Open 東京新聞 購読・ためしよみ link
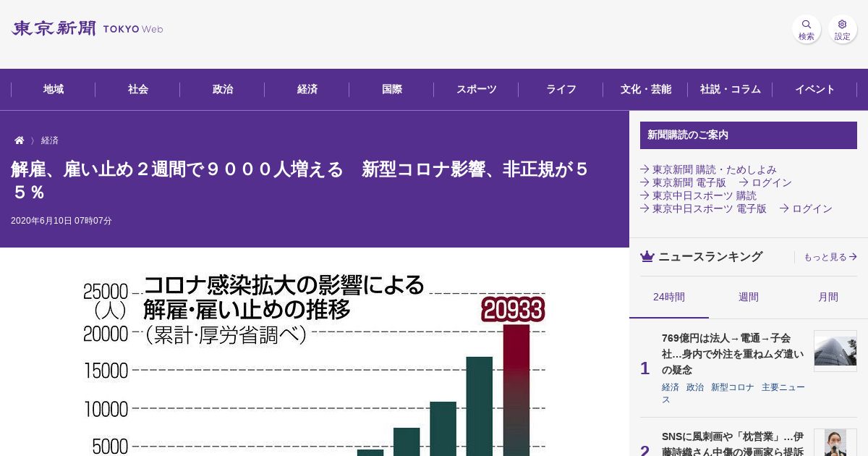 click(708, 169)
